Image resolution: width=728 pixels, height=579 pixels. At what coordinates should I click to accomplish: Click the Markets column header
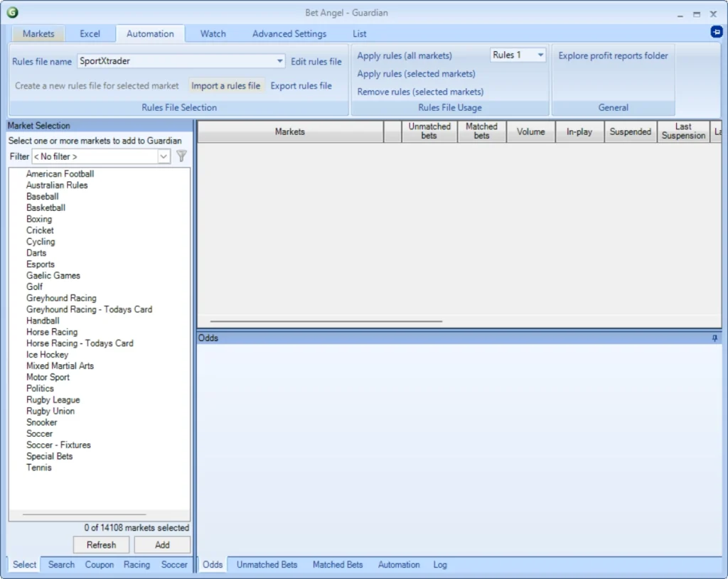coord(290,131)
